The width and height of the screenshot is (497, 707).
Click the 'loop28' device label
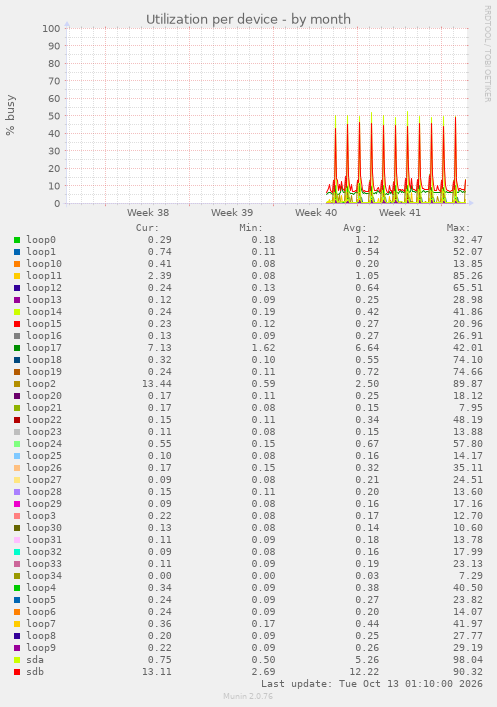[x=44, y=492]
